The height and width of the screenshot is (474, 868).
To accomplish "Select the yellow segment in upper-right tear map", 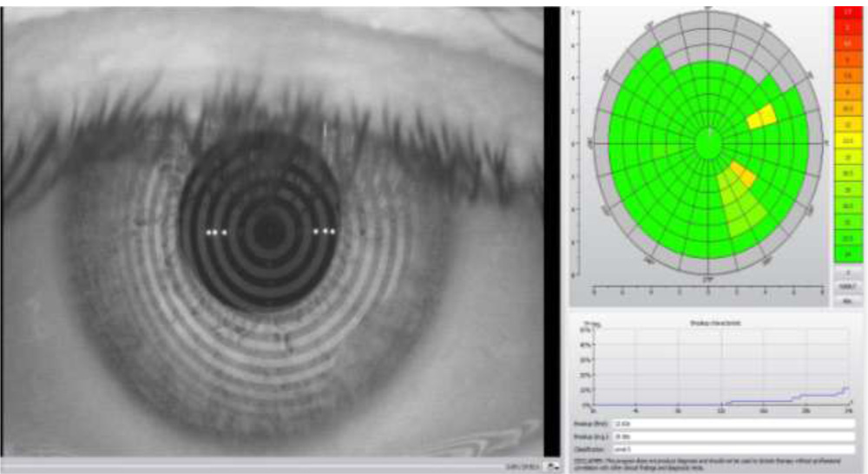I will 762,115.
